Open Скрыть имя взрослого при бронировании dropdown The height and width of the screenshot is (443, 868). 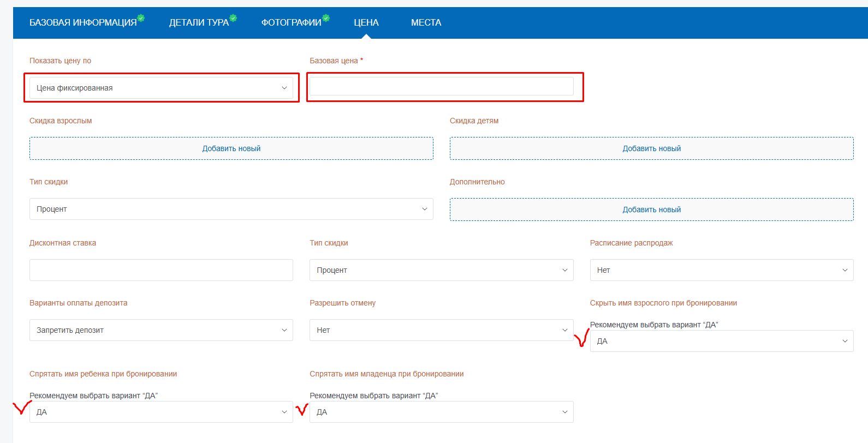click(721, 341)
